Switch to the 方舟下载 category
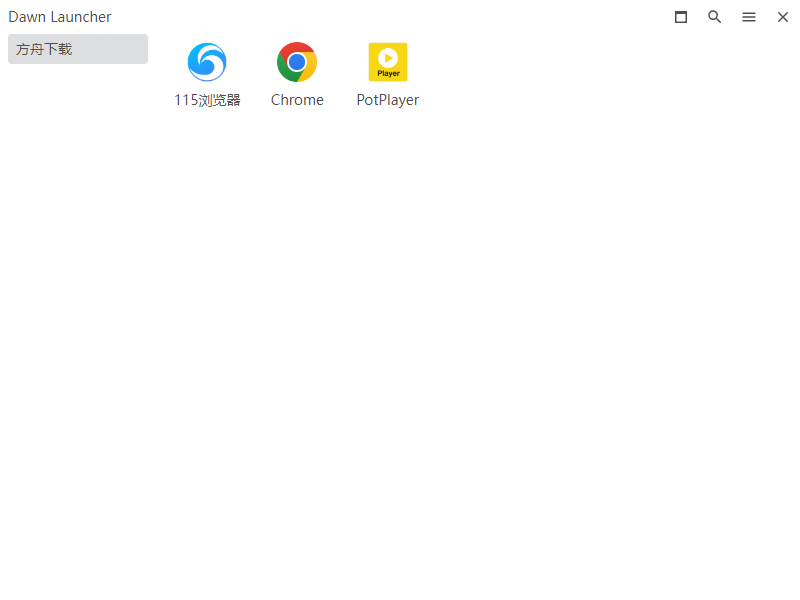Image resolution: width=800 pixels, height=600 pixels. tap(77, 48)
